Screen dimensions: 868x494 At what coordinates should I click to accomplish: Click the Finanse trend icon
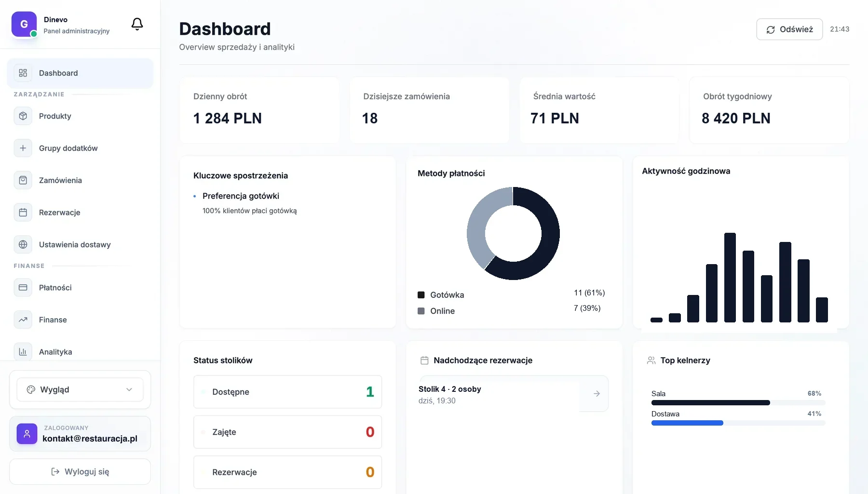point(23,320)
